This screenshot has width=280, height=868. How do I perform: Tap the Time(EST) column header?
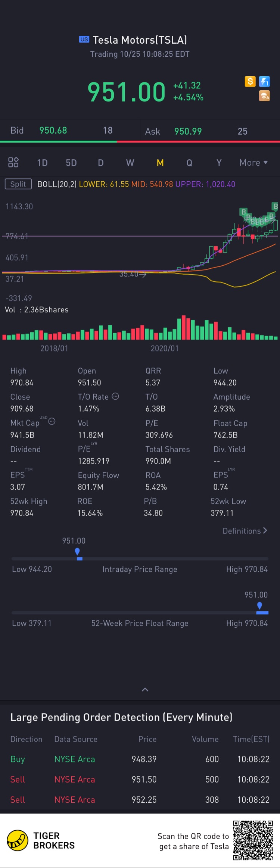251,739
